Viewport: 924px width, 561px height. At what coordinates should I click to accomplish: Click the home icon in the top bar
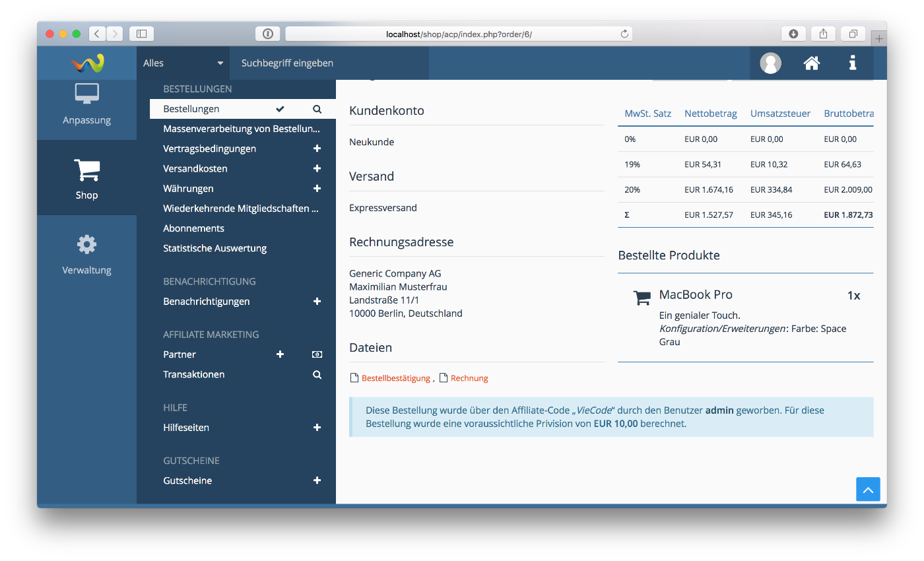point(811,63)
